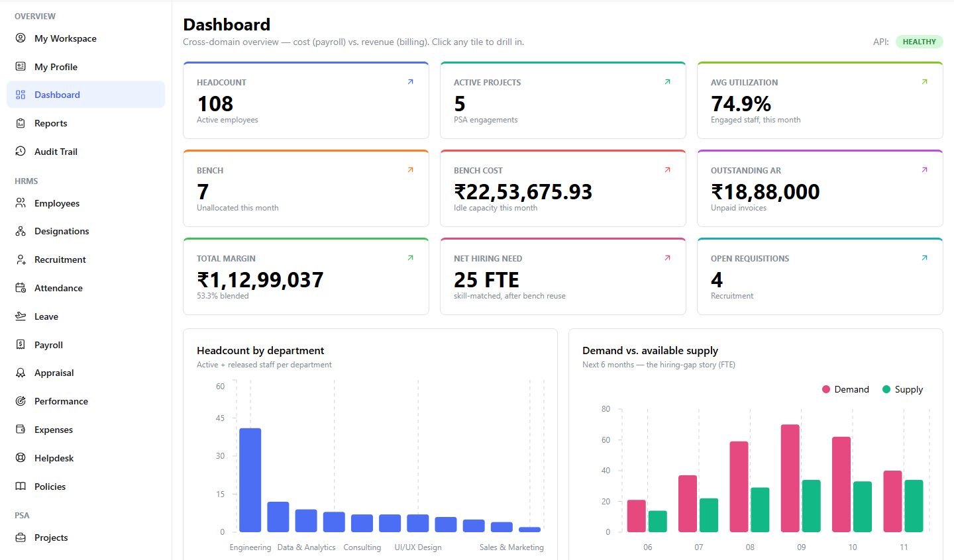
Task: Click the Designations hierarchy icon
Action: tap(21, 231)
